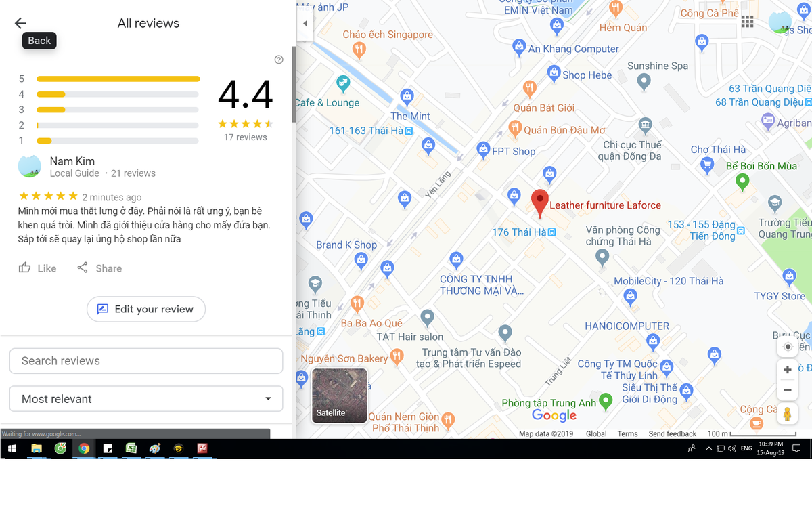Select the Phòng tập Trung Anh pin
This screenshot has height=508, width=812.
(606, 400)
